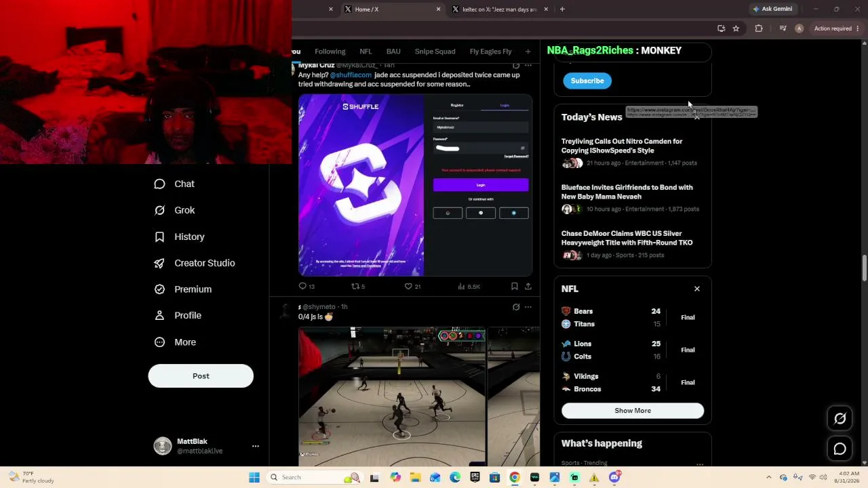Open the More circle icon in sidebar
The height and width of the screenshot is (488, 868).
(159, 342)
